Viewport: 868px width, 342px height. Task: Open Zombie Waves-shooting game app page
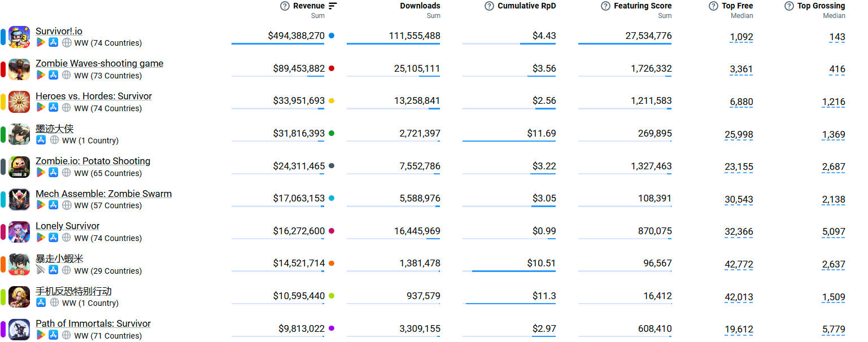click(x=99, y=63)
